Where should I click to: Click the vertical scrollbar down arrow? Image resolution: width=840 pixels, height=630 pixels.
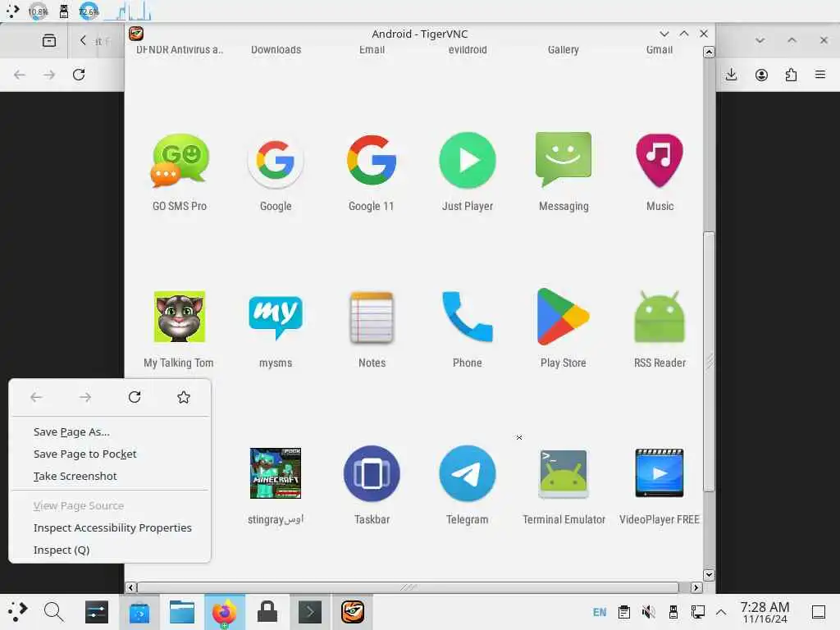pos(709,575)
